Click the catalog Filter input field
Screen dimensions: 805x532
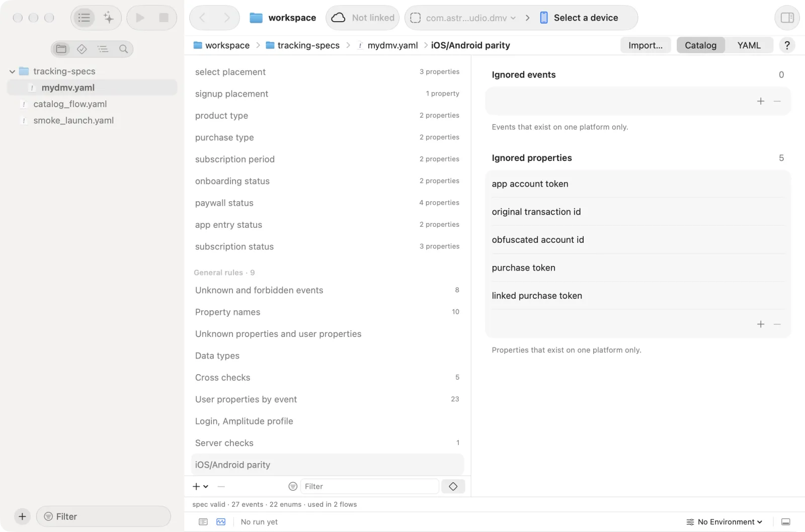369,486
